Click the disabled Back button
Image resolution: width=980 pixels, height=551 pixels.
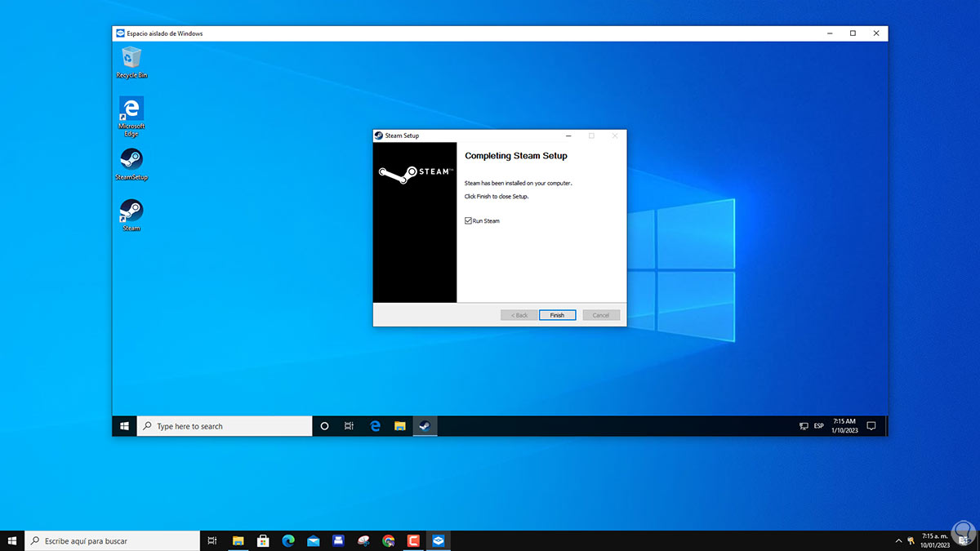(519, 315)
